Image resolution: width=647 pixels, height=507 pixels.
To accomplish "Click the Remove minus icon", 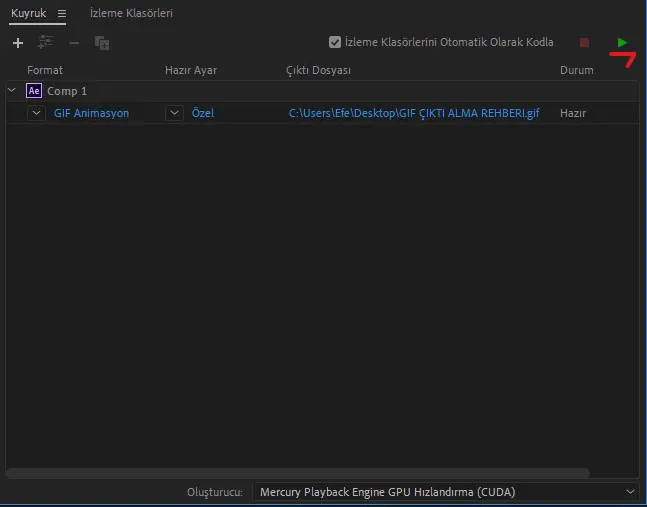I will click(x=74, y=43).
